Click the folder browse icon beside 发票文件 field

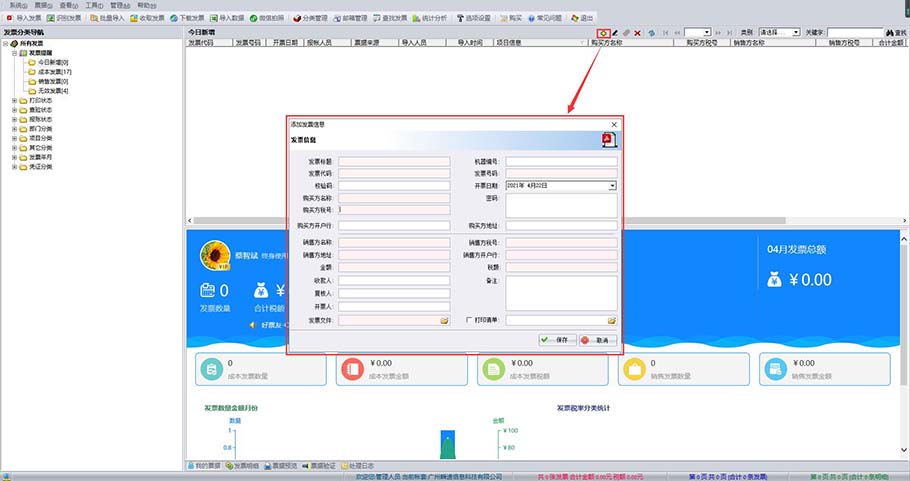coord(444,320)
